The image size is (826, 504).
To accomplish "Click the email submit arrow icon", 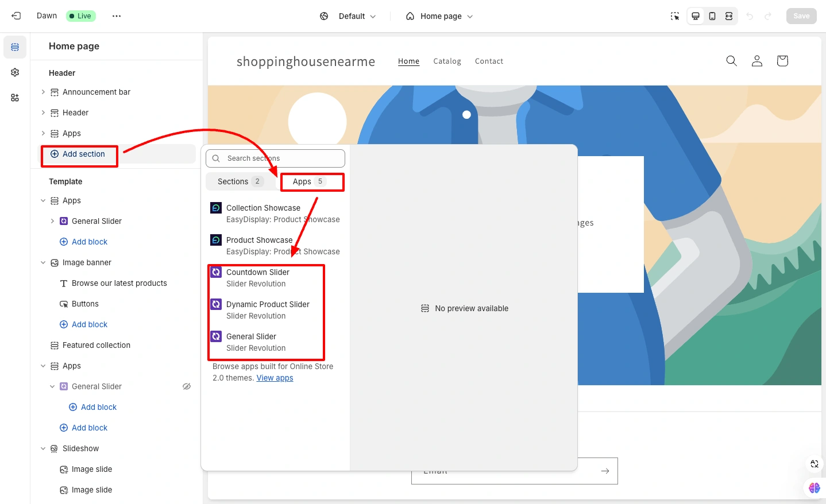I will point(605,471).
